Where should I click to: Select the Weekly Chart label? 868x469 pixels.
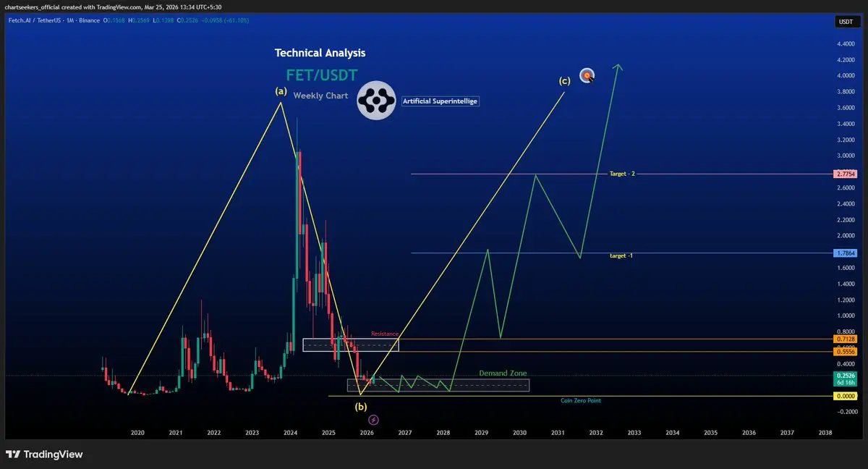click(x=320, y=96)
